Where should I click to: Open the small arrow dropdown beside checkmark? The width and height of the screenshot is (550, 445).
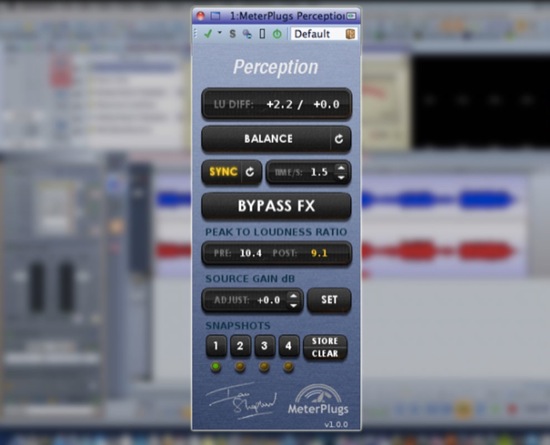point(220,33)
